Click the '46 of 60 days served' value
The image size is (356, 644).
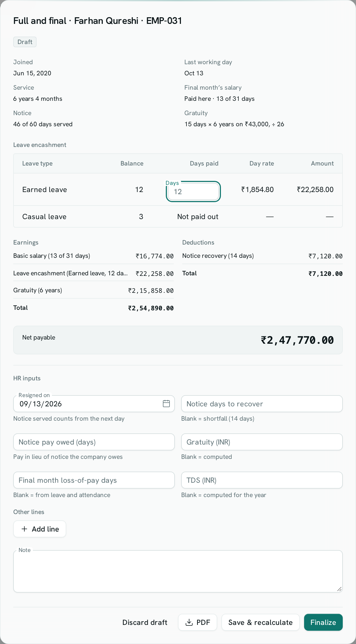(x=43, y=124)
